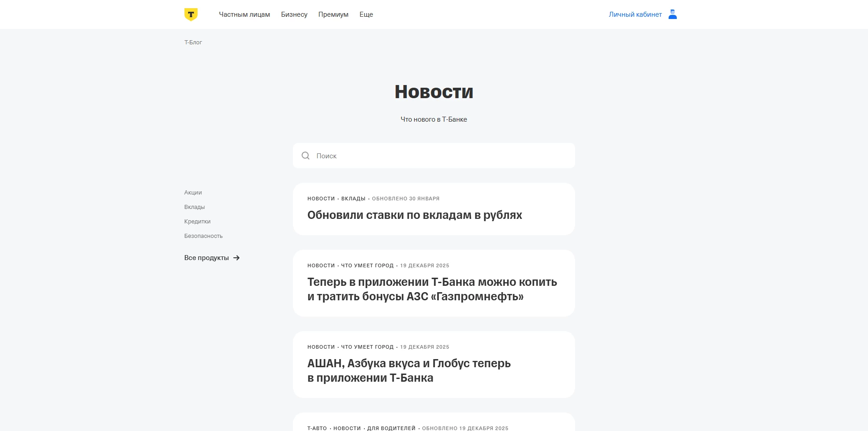Image resolution: width=868 pixels, height=431 pixels.
Task: Select Безопасность in the sidebar
Action: (203, 236)
